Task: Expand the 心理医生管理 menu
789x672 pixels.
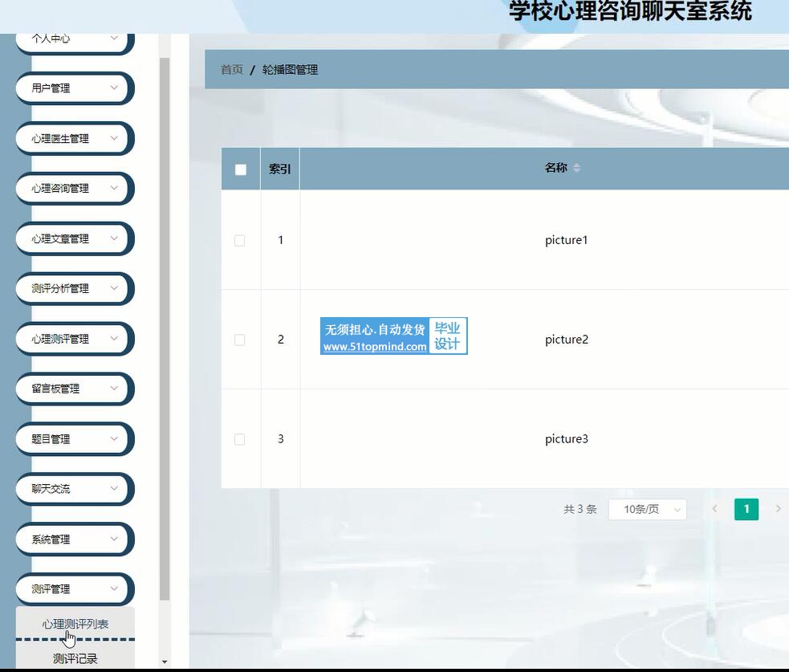Action: pyautogui.click(x=74, y=138)
